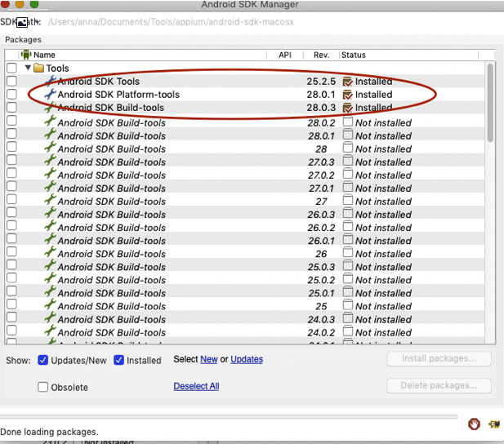Viewport: 504px width, 444px height.
Task: Click the Delete packages button
Action: click(439, 385)
